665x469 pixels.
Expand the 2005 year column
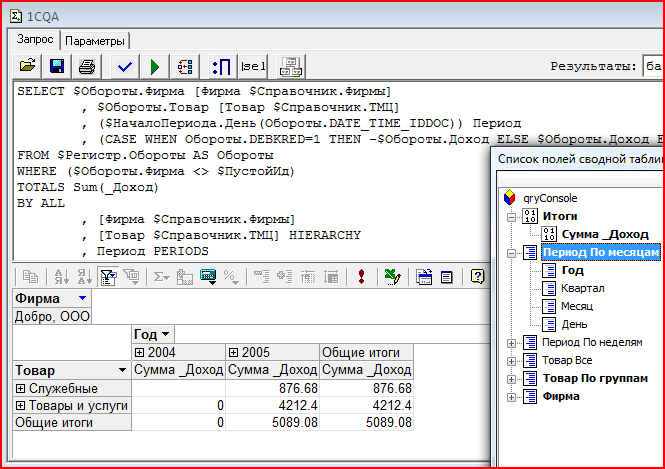234,352
